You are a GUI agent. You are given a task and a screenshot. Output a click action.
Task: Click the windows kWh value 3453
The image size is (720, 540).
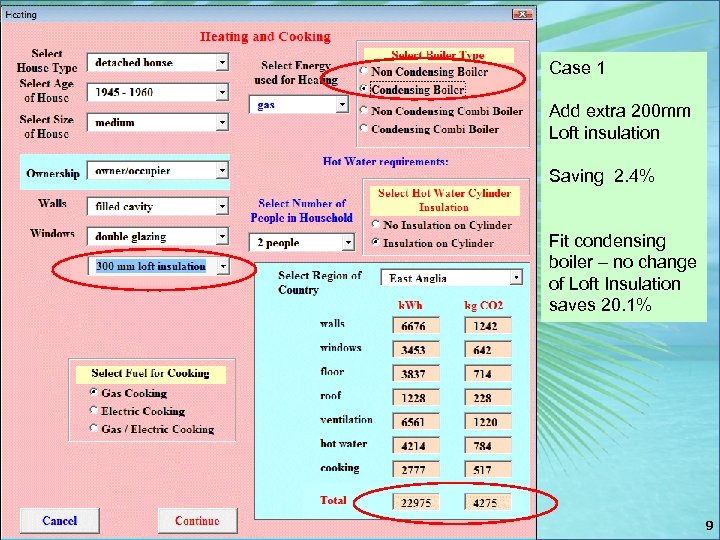coord(416,350)
